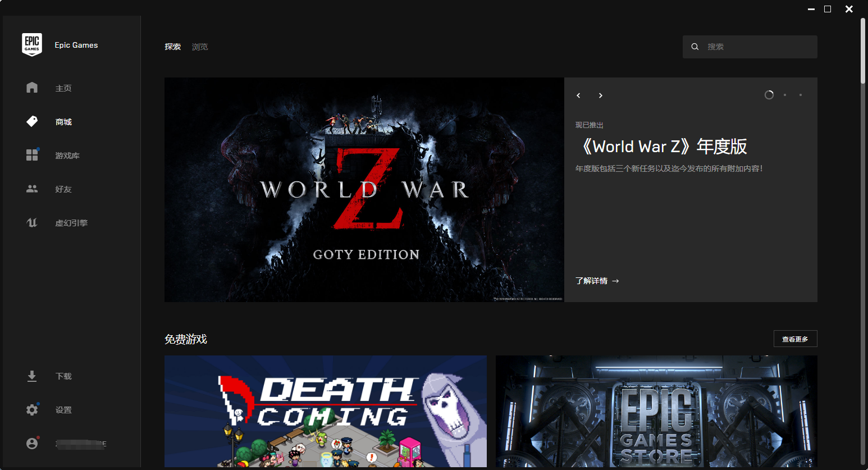Click the 免费游戏 section heading

point(186,339)
